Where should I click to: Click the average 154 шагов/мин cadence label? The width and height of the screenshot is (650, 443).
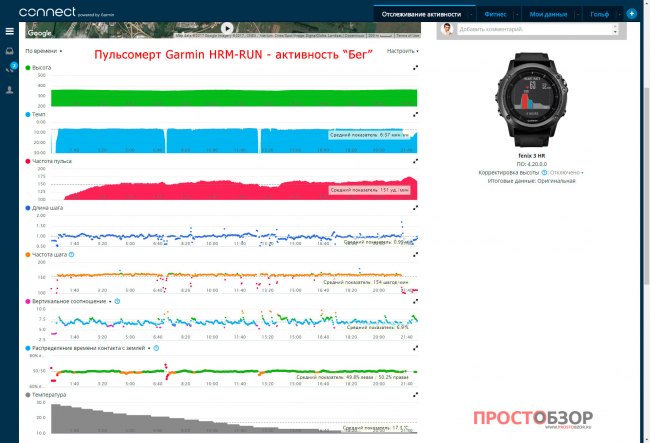(366, 282)
